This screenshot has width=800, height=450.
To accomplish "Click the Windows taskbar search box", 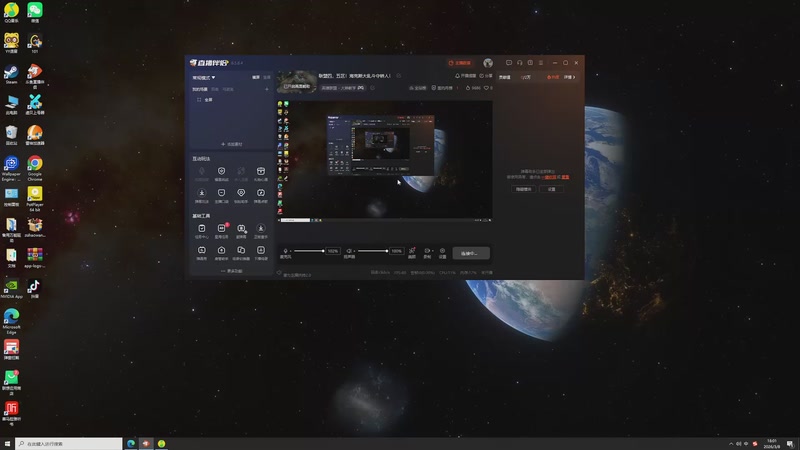I will 69,444.
